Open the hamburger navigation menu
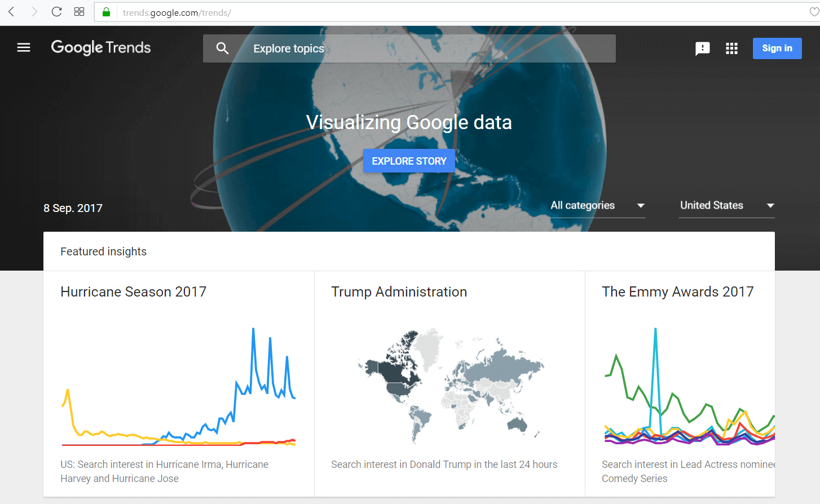 coord(24,48)
